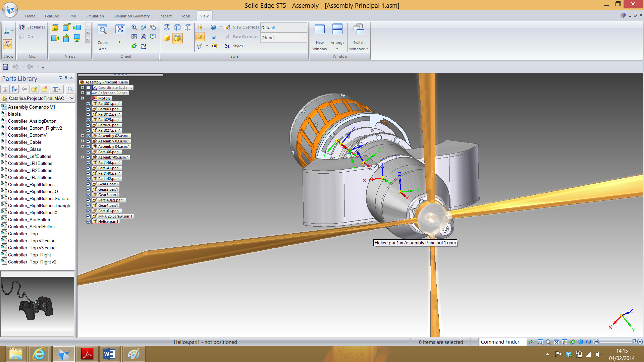Open the Tools ribbon tab

pos(186,16)
